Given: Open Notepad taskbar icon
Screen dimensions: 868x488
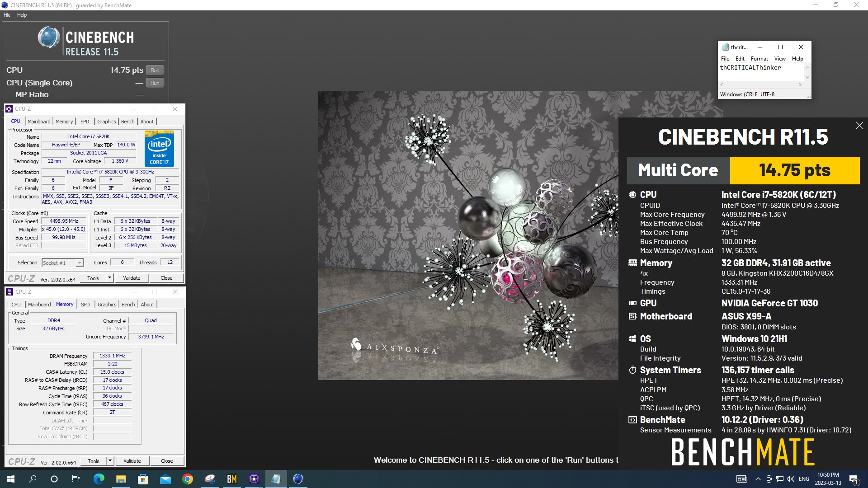Looking at the screenshot, I should click(276, 479).
